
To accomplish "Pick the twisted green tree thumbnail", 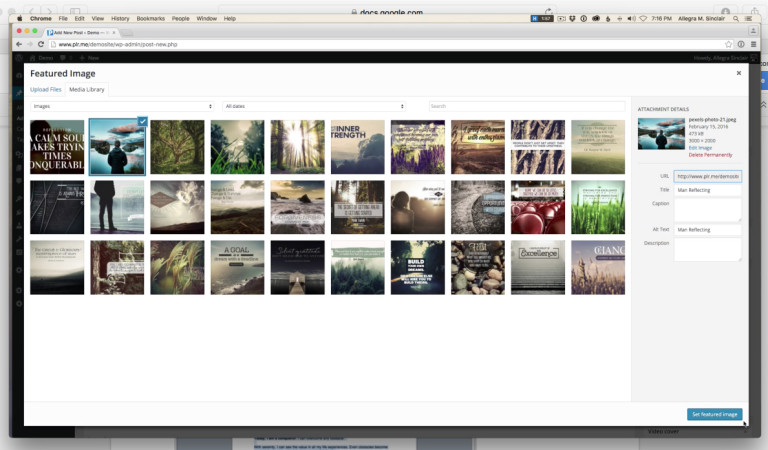I will [x=177, y=147].
